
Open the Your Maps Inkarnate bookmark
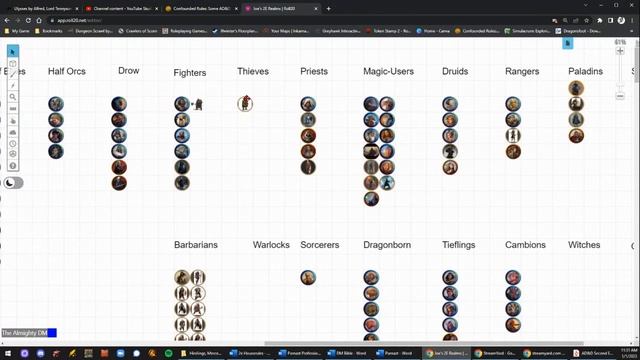coord(286,31)
